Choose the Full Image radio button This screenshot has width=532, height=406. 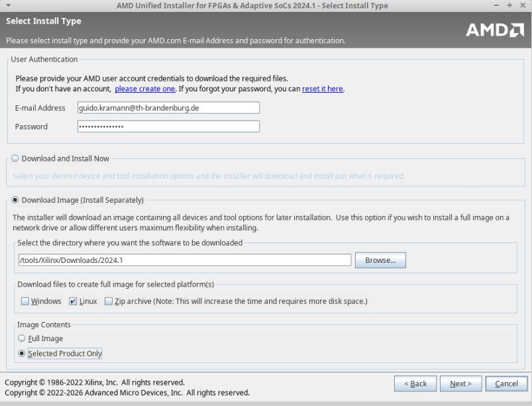[23, 338]
